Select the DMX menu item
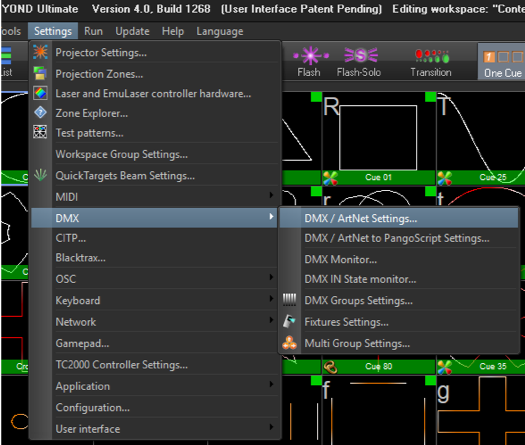The height and width of the screenshot is (445, 525). 154,218
